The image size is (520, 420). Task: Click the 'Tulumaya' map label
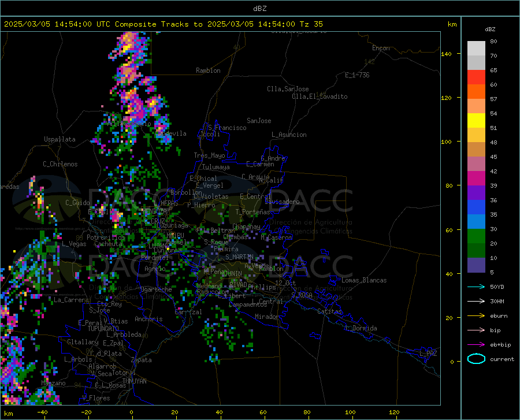(216, 167)
